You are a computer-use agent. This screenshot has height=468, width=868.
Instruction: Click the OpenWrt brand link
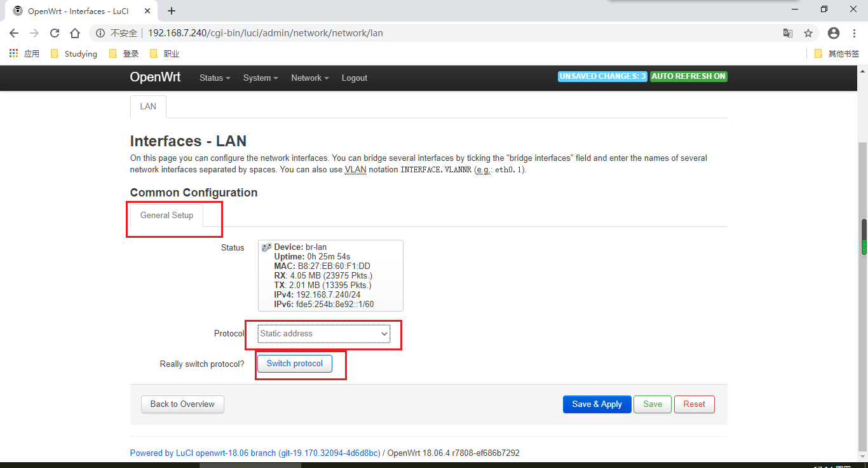click(x=155, y=77)
